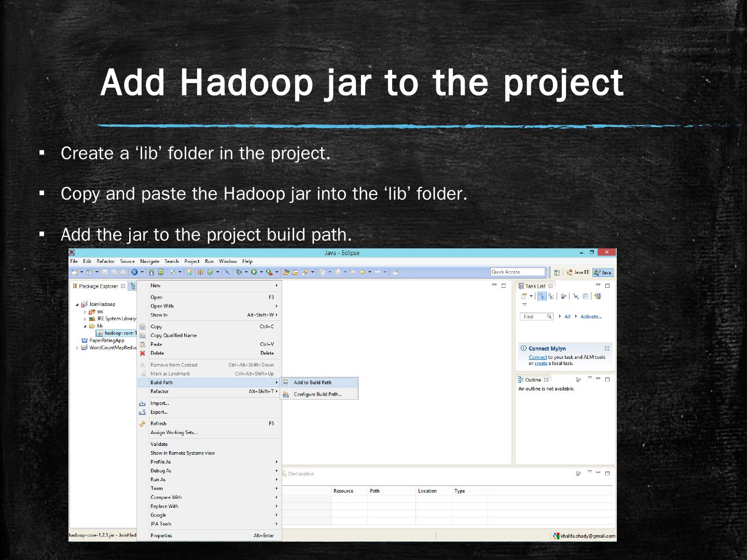
Task: Switch to the Java perspective
Action: tap(603, 272)
